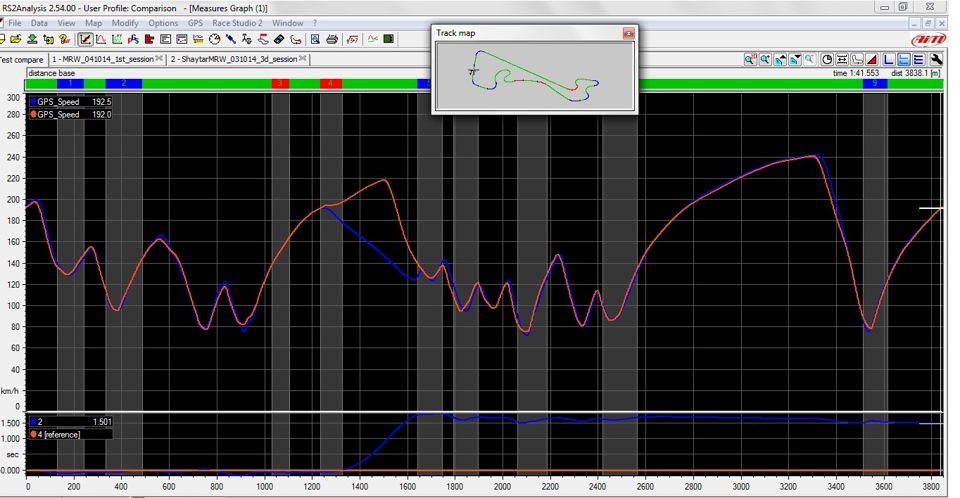Screen dimensions: 960x498
Task: Open the math channels square-root icon
Action: [x=353, y=39]
